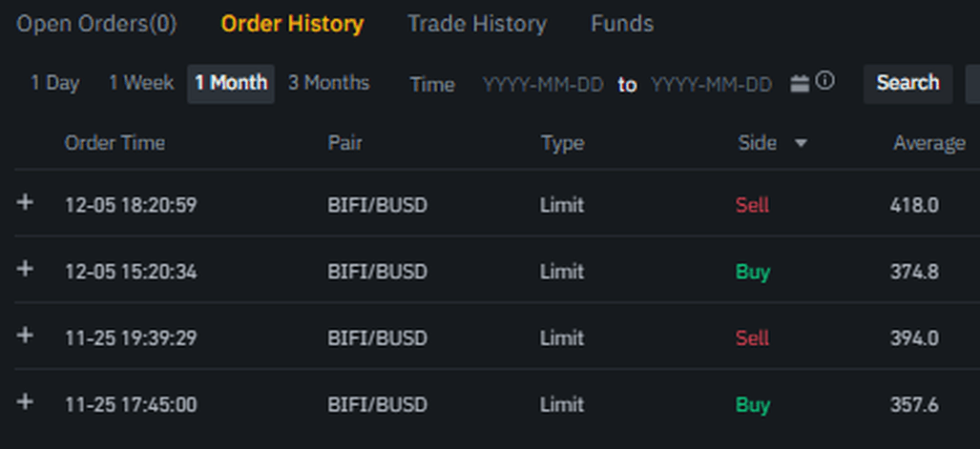Screen dimensions: 980x449
Task: Expand the 11-25 17:45:00 order details
Action: (26, 402)
